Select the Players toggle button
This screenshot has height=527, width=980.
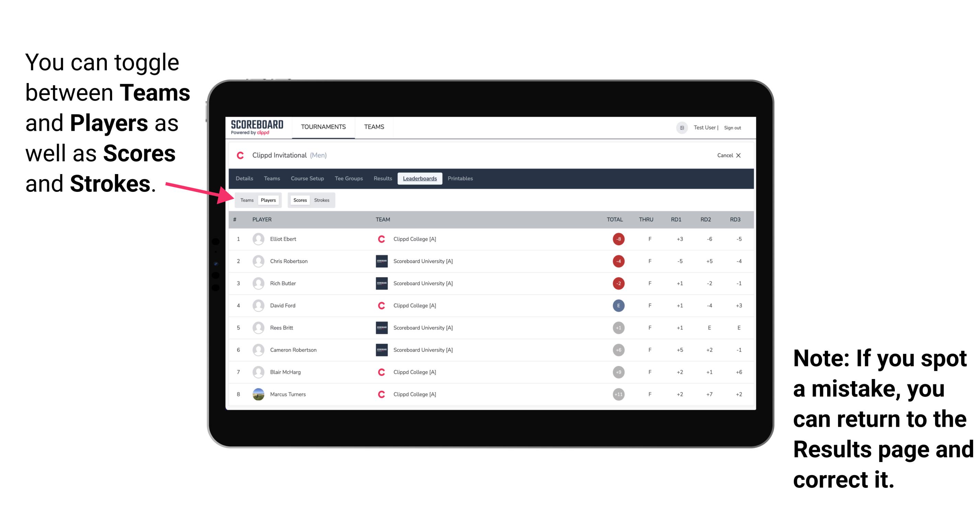pyautogui.click(x=268, y=200)
